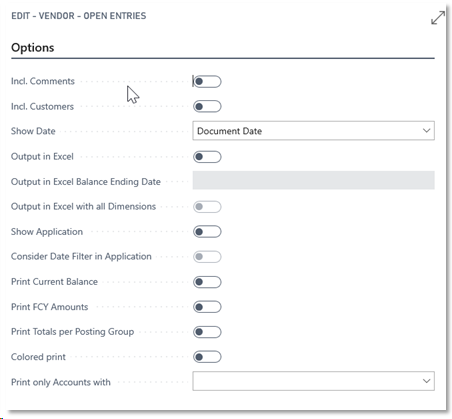The width and height of the screenshot is (452, 419).
Task: Open the Print only Accounts with dropdown
Action: [313, 381]
